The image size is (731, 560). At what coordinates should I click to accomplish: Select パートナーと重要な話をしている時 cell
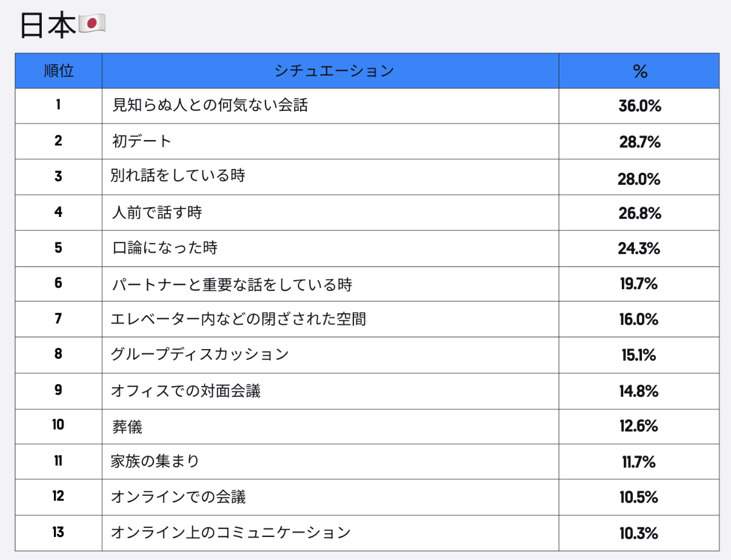tap(232, 284)
